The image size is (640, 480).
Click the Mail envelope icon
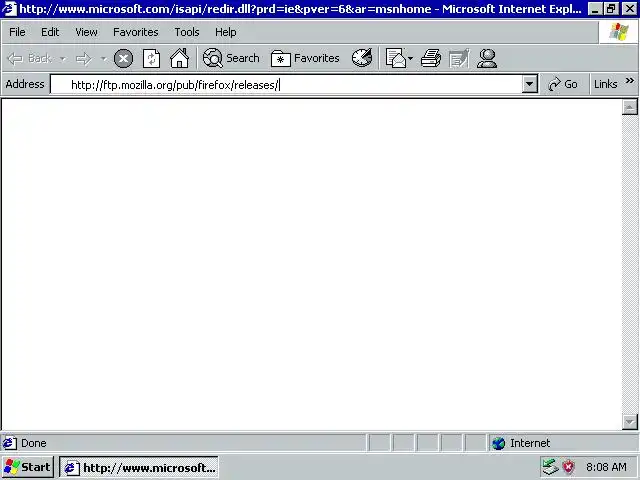pyautogui.click(x=396, y=58)
